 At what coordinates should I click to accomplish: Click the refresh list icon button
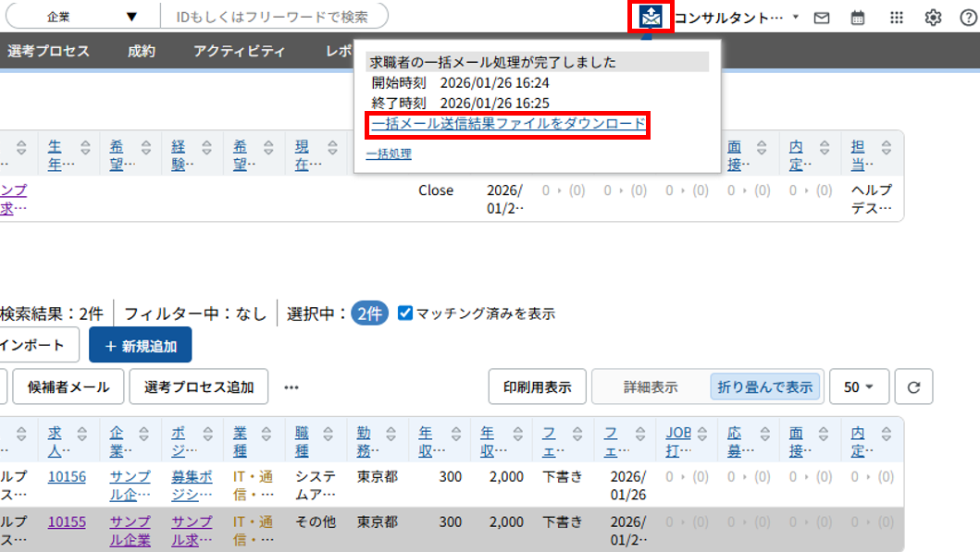point(913,386)
